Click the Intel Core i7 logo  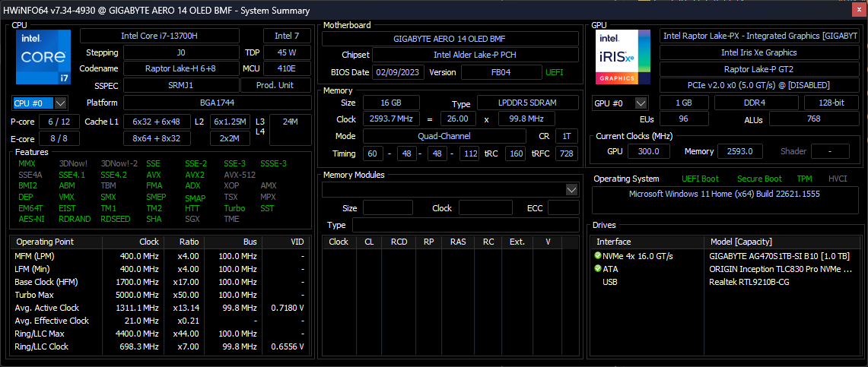coord(43,57)
